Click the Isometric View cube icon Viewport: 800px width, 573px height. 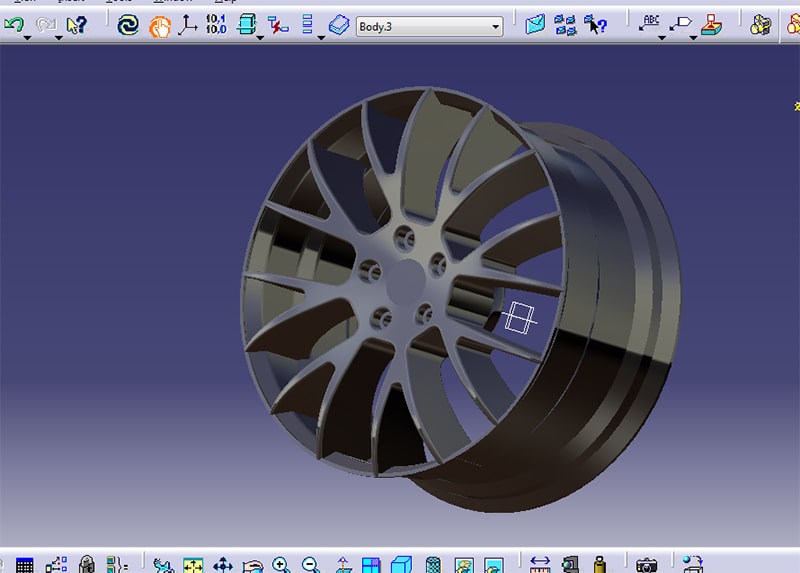pyautogui.click(x=401, y=565)
